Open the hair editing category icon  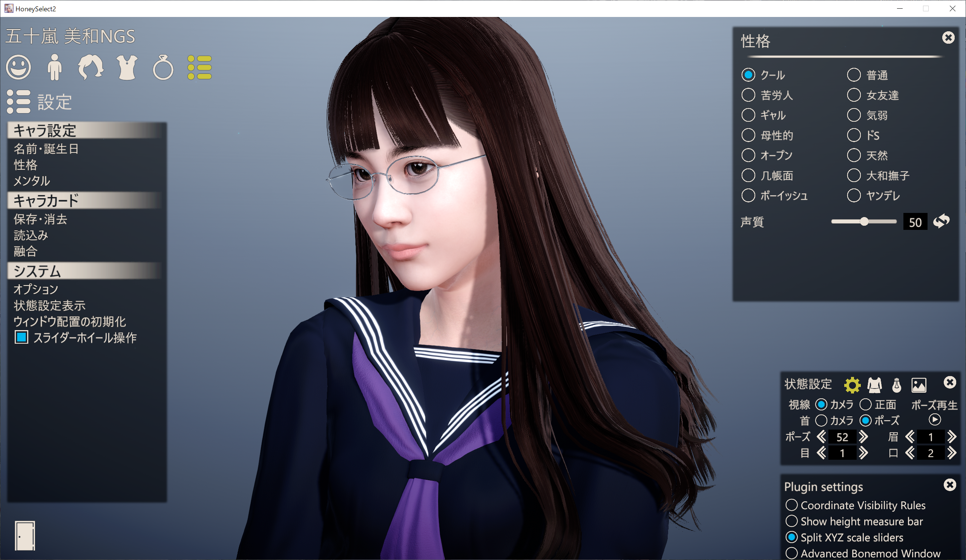[x=90, y=67]
